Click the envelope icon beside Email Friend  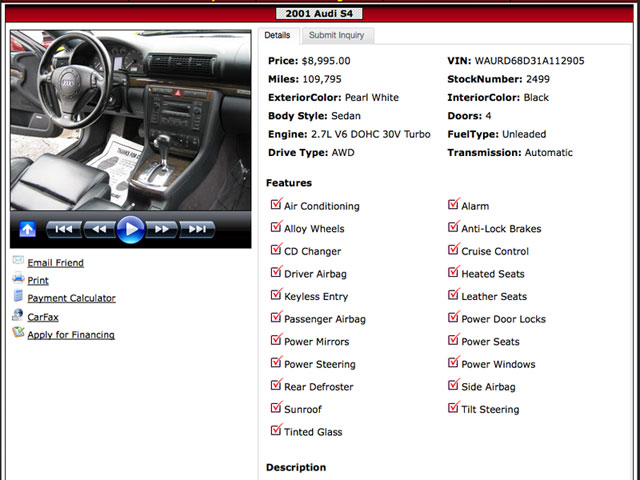tap(18, 262)
